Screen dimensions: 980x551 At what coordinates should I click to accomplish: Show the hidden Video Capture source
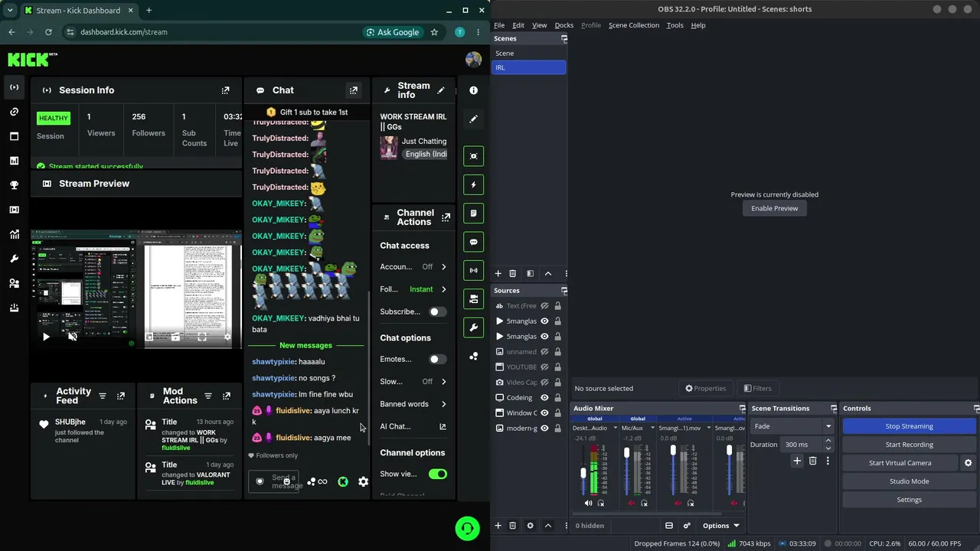[545, 383]
